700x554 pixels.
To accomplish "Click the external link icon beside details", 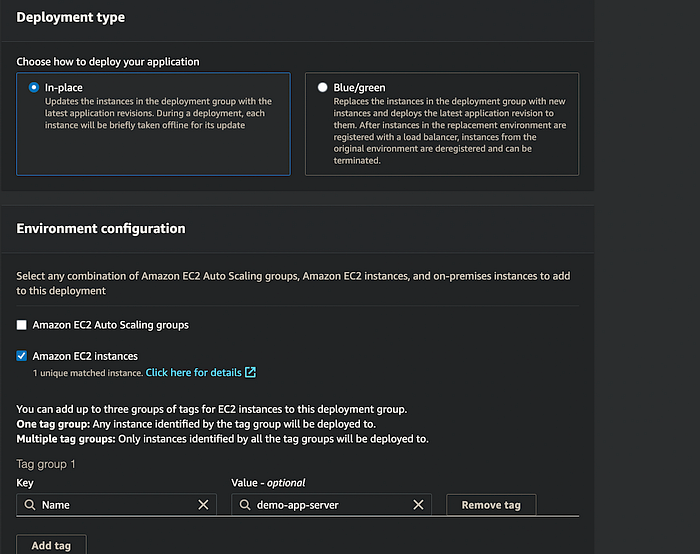I will tap(251, 373).
